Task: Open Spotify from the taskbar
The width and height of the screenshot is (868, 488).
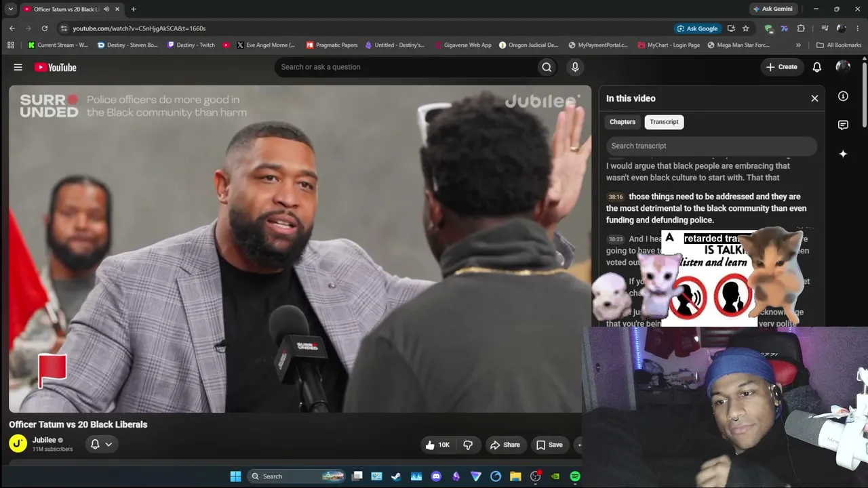Action: coord(575,476)
